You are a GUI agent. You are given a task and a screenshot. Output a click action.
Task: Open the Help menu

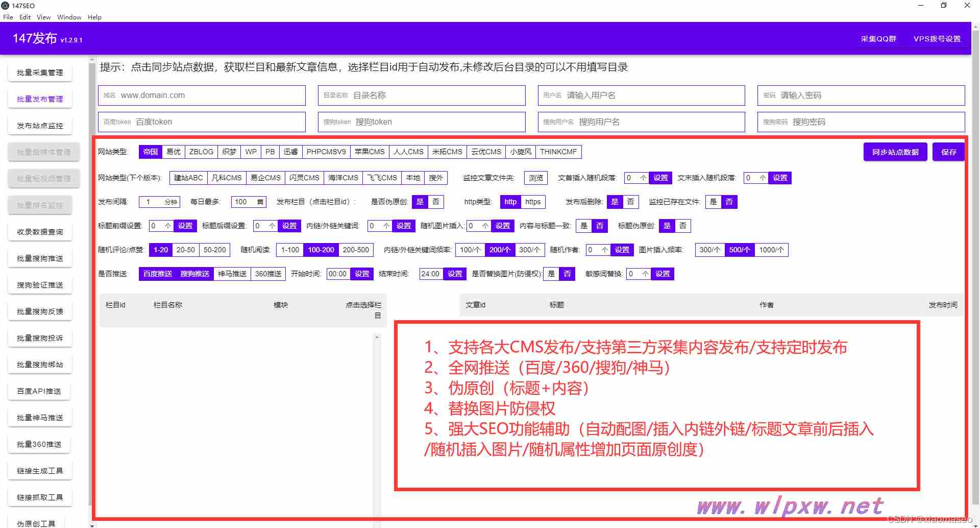94,17
